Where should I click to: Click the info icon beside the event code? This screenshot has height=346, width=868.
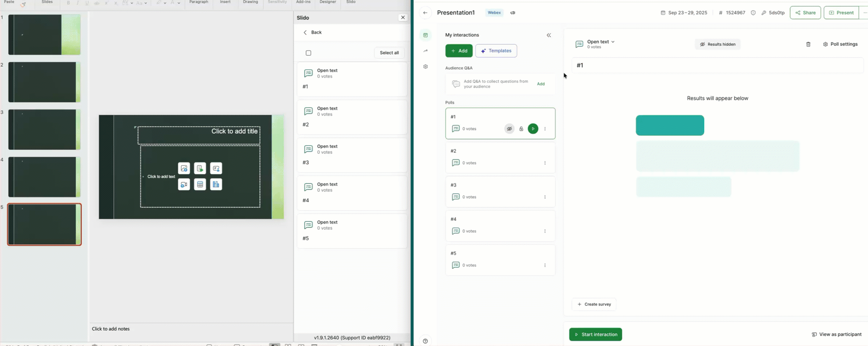tap(753, 13)
